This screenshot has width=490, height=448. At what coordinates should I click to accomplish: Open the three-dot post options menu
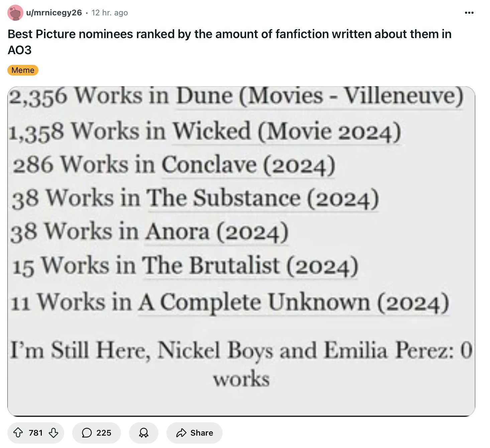tap(469, 13)
